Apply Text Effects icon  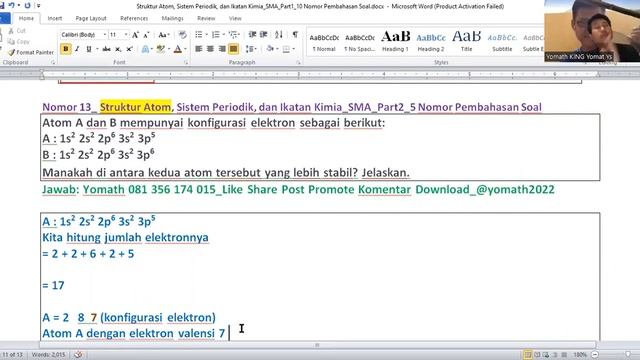[145, 49]
